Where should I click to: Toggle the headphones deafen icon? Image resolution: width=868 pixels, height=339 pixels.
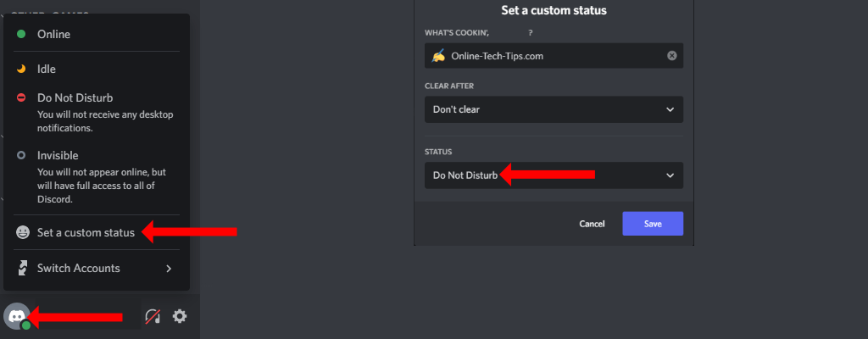tap(153, 317)
